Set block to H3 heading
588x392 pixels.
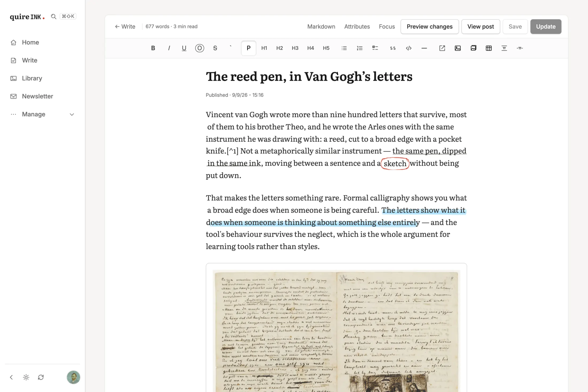coord(295,48)
